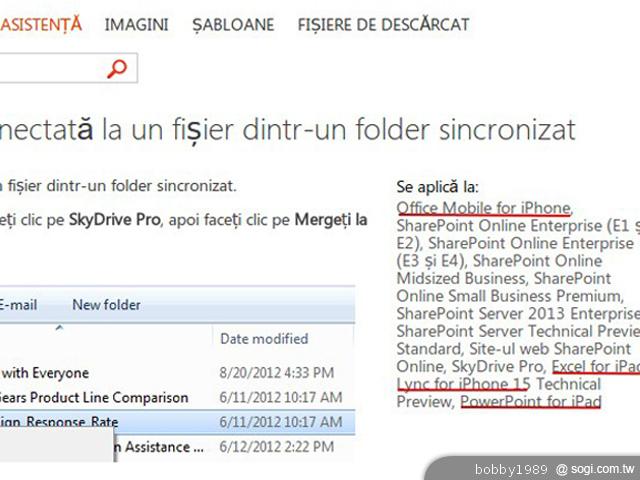Click the folder sincronizat page title
Screen dimensions: 640x480
tap(288, 130)
